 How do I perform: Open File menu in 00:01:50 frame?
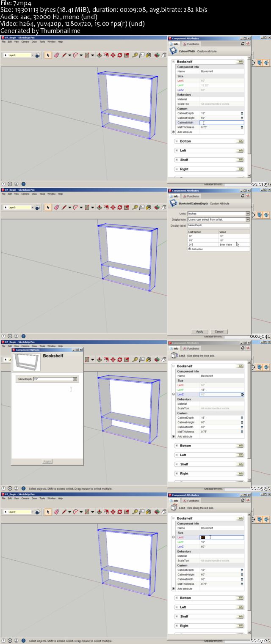(x=4, y=42)
